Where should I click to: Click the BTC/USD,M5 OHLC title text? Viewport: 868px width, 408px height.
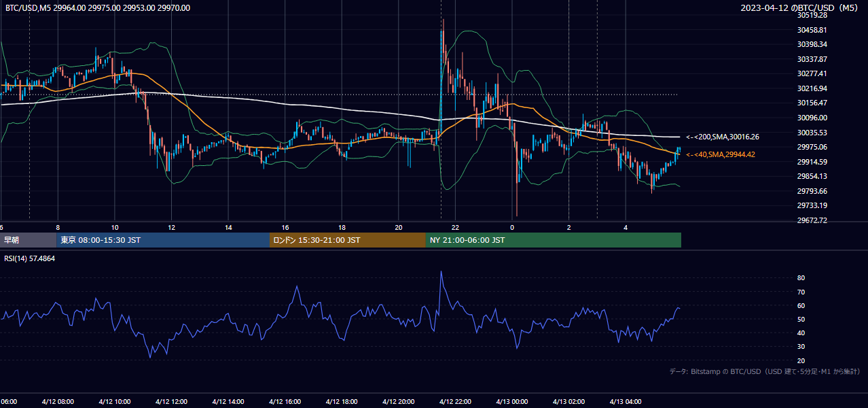[98, 8]
